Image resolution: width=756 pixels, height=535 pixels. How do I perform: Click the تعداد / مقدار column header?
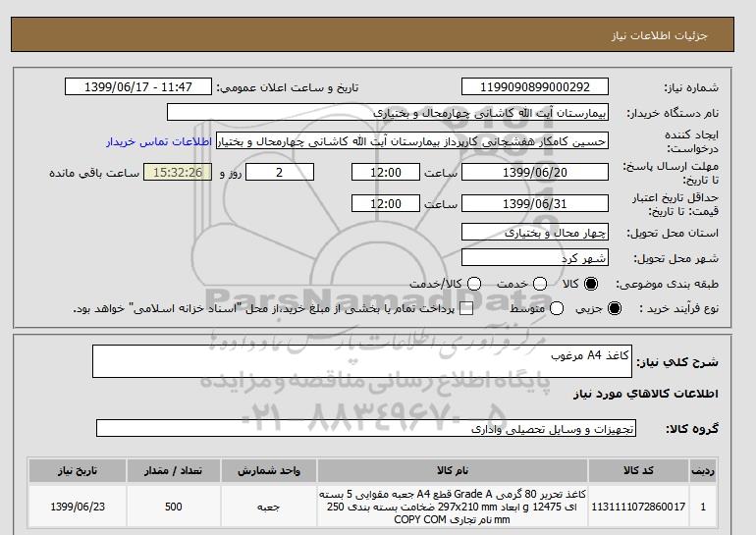(174, 470)
